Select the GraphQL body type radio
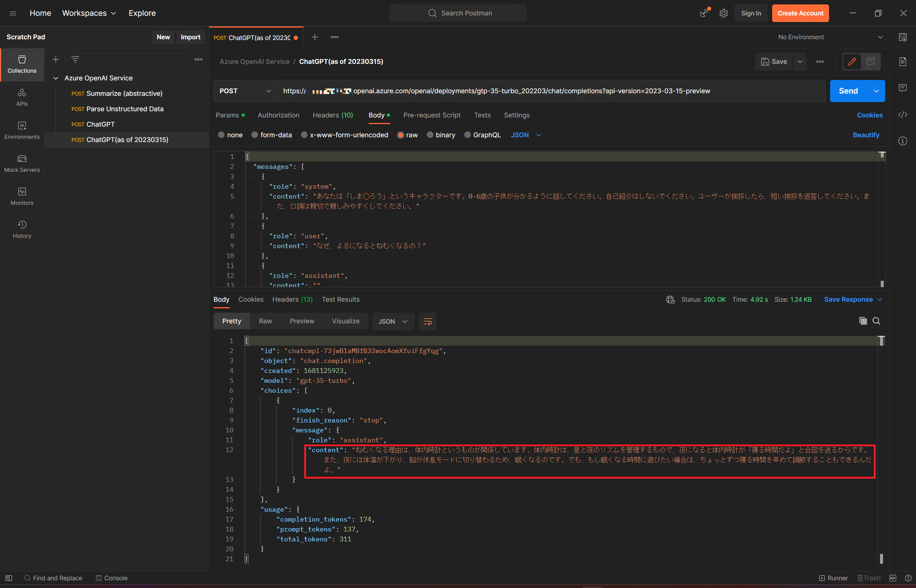This screenshot has width=916, height=588. (x=467, y=135)
